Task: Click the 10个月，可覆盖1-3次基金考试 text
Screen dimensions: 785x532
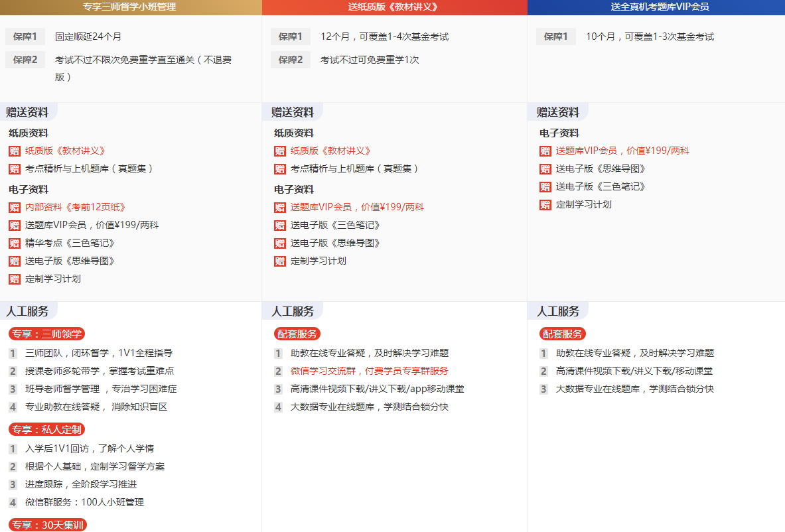Action: point(650,36)
